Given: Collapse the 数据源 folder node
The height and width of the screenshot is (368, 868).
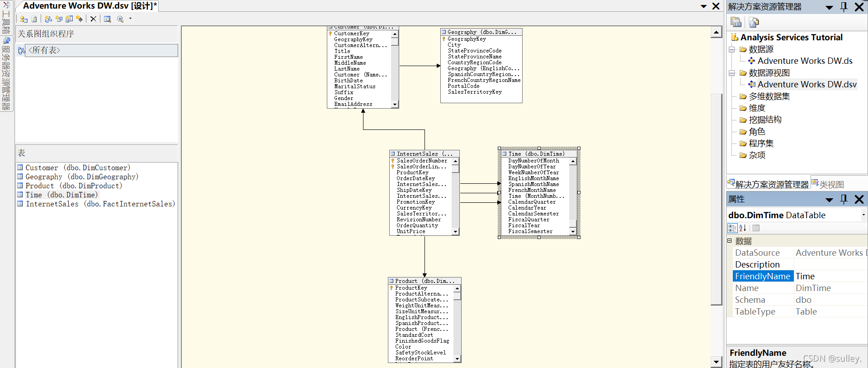Looking at the screenshot, I should pyautogui.click(x=731, y=49).
